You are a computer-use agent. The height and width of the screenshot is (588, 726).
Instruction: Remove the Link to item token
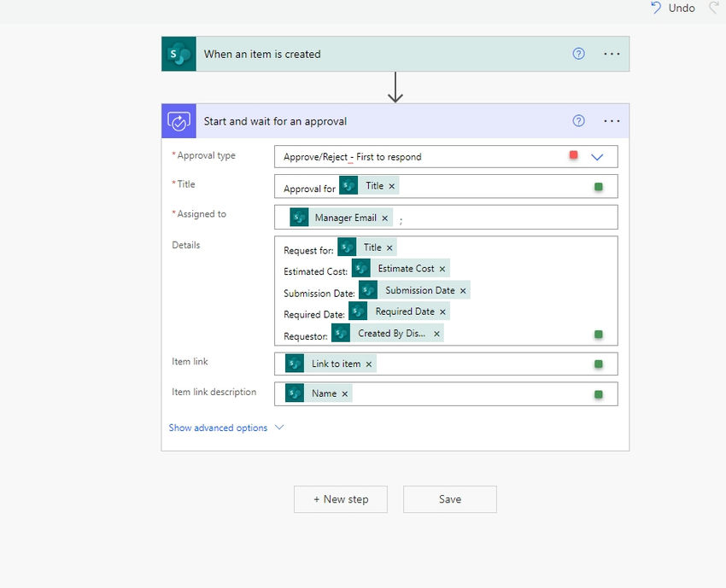[369, 364]
